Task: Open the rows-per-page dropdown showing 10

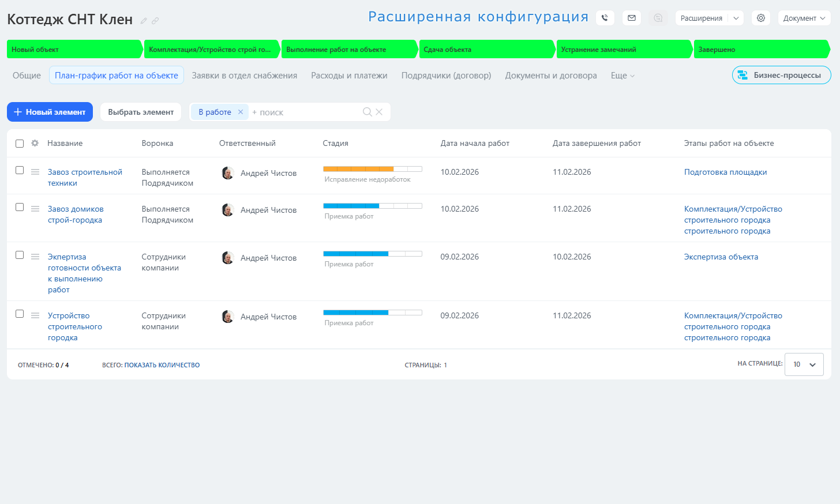Action: tap(804, 364)
